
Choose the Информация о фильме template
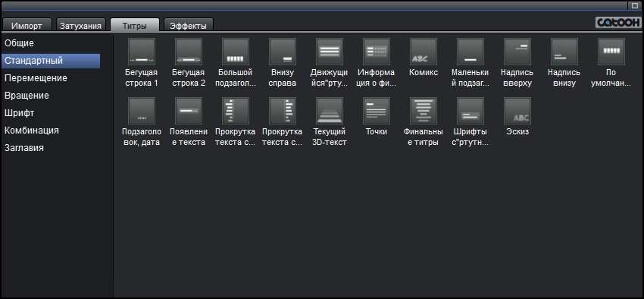pyautogui.click(x=377, y=52)
